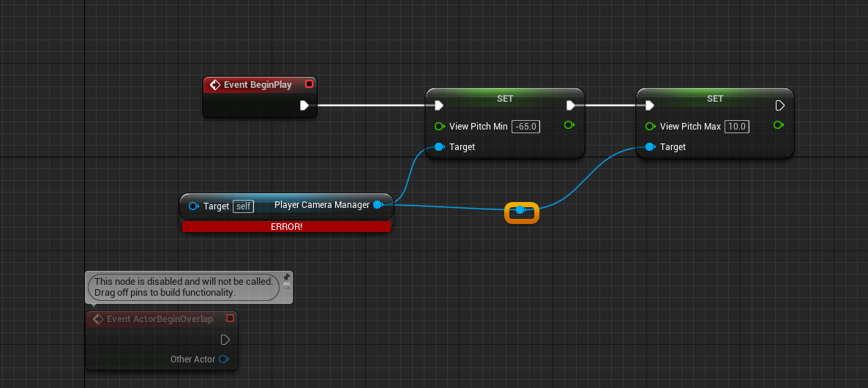Click View Pitch Max green output pin
Image resolution: width=868 pixels, height=388 pixels.
[778, 125]
